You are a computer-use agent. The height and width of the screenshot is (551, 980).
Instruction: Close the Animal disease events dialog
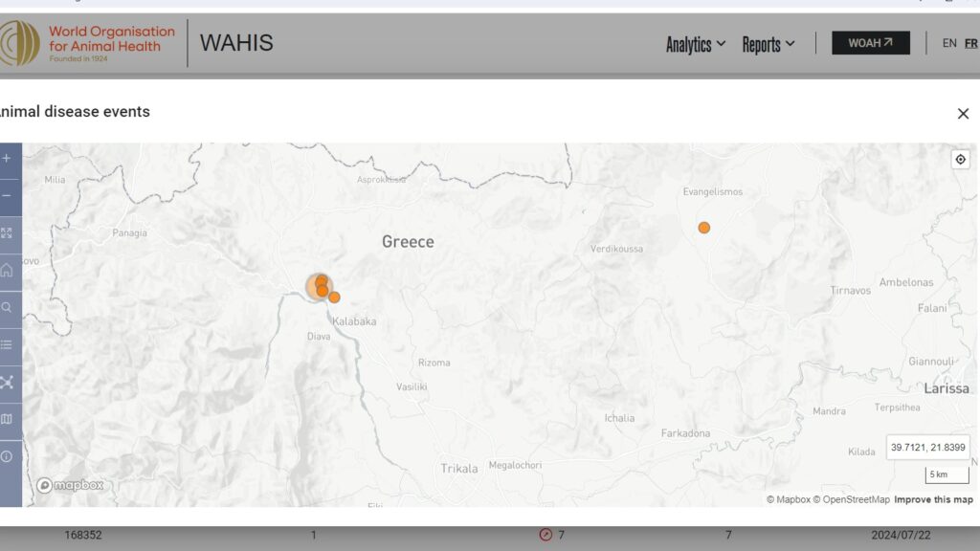[x=963, y=114]
